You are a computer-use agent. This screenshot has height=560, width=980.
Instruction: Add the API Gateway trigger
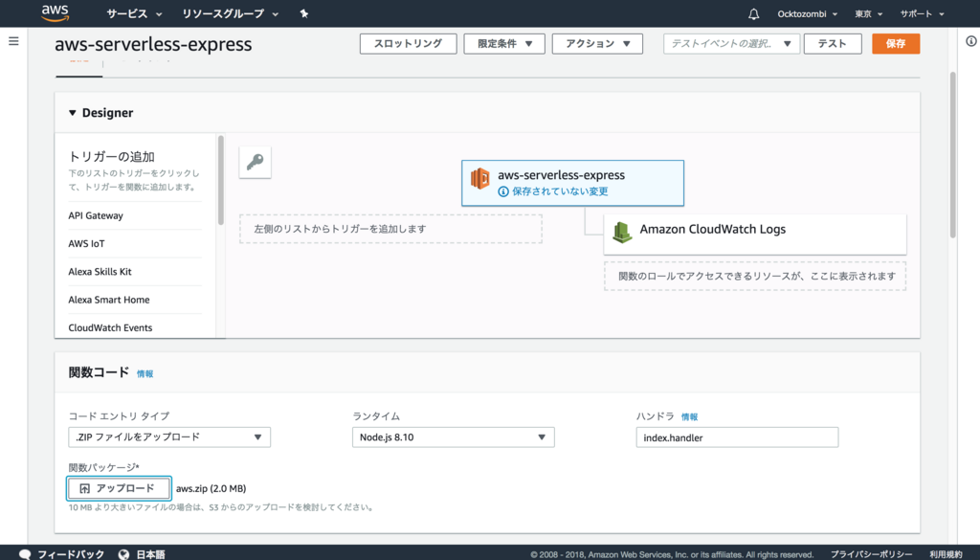tap(96, 215)
